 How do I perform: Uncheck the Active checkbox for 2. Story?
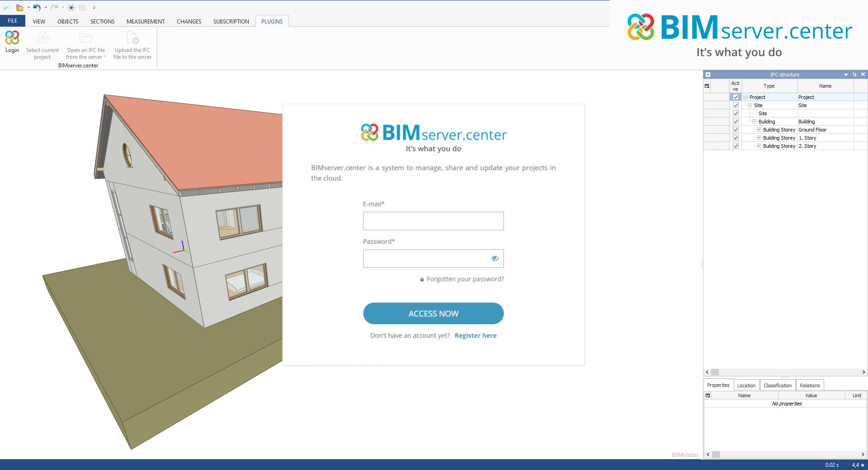tap(736, 146)
